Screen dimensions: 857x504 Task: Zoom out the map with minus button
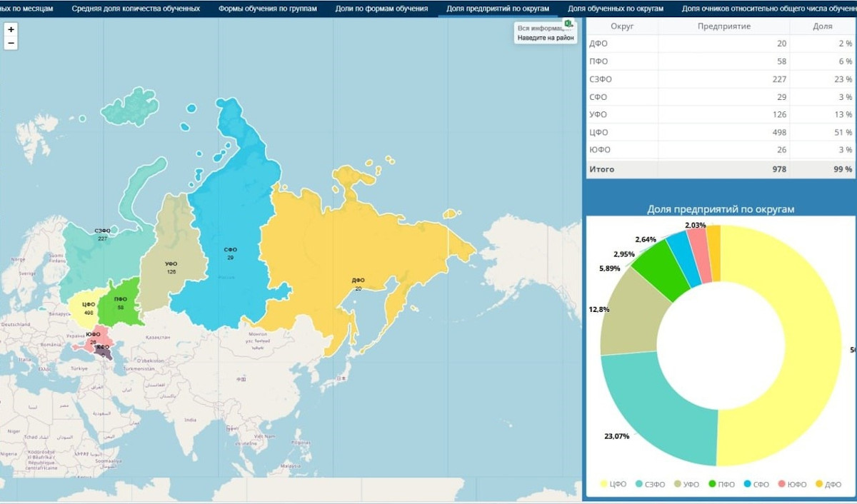coord(11,44)
